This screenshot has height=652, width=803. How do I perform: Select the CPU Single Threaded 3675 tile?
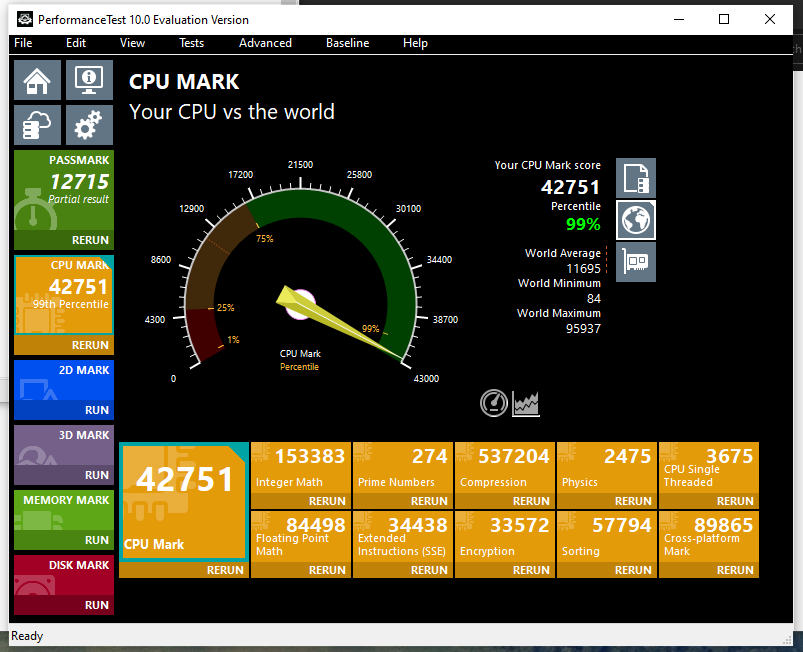709,469
